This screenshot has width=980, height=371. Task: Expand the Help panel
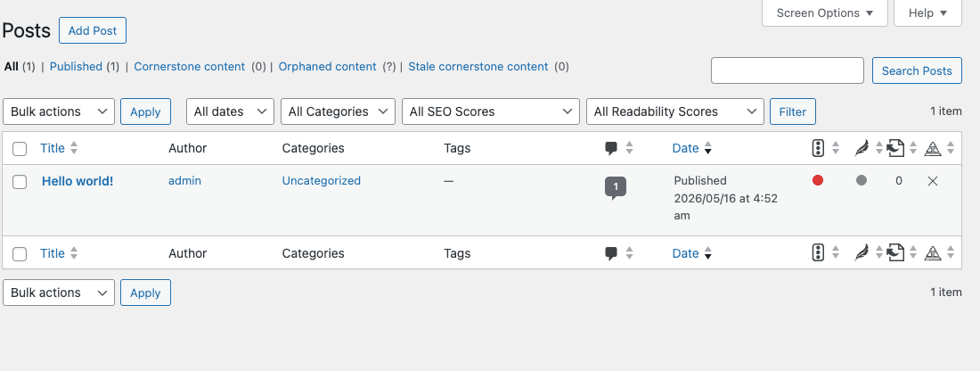point(927,12)
